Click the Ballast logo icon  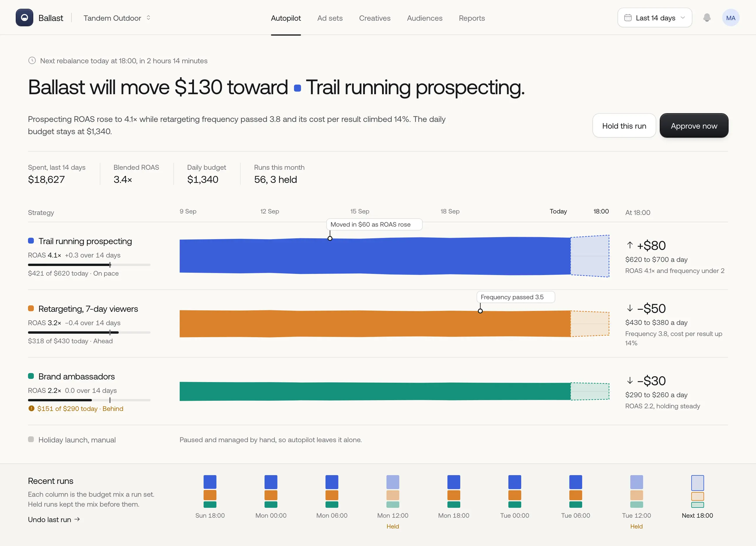coord(24,18)
